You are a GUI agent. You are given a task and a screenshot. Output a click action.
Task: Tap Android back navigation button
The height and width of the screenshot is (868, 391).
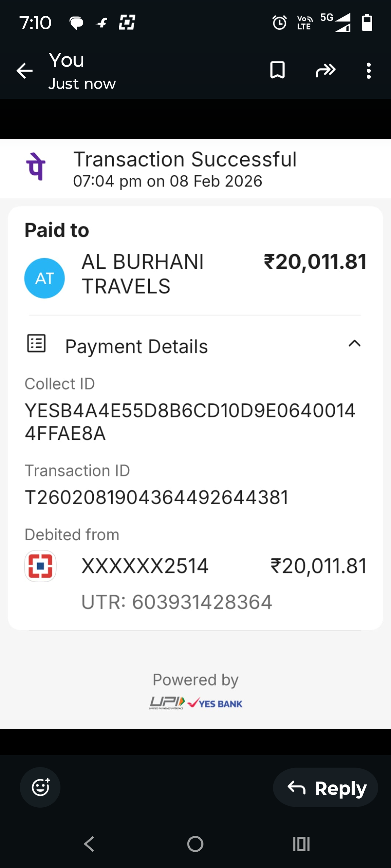89,844
